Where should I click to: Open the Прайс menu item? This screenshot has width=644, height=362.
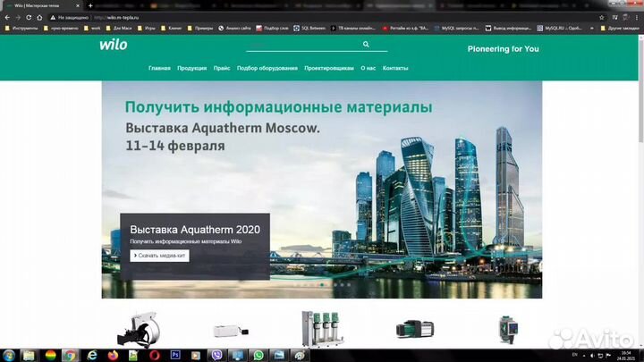click(x=222, y=68)
